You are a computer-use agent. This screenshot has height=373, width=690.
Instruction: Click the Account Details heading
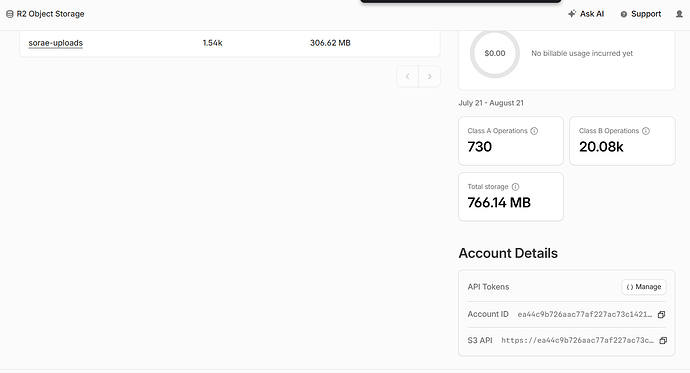[x=508, y=253]
